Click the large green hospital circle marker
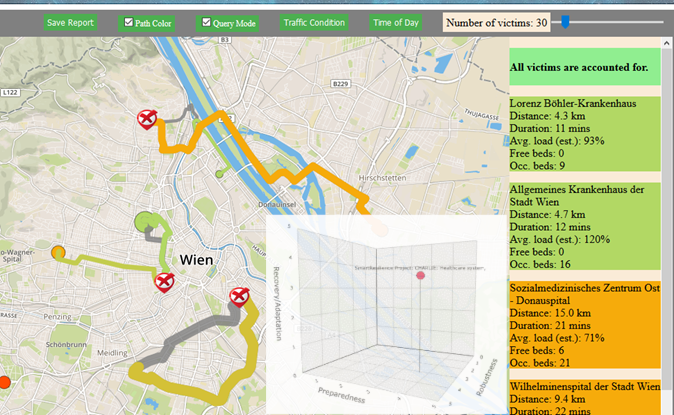This screenshot has height=415, width=674. tap(145, 222)
